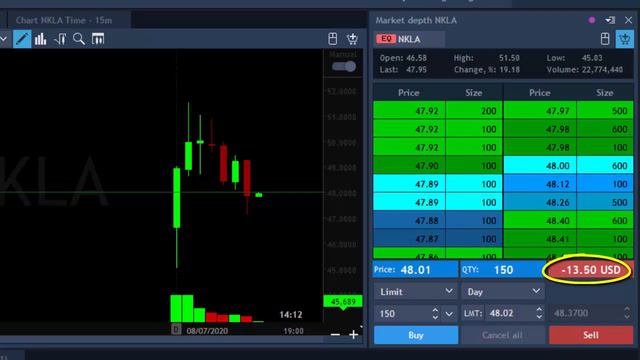Click the NKLA symbol selector field
This screenshot has width=640, height=360.
click(x=410, y=39)
